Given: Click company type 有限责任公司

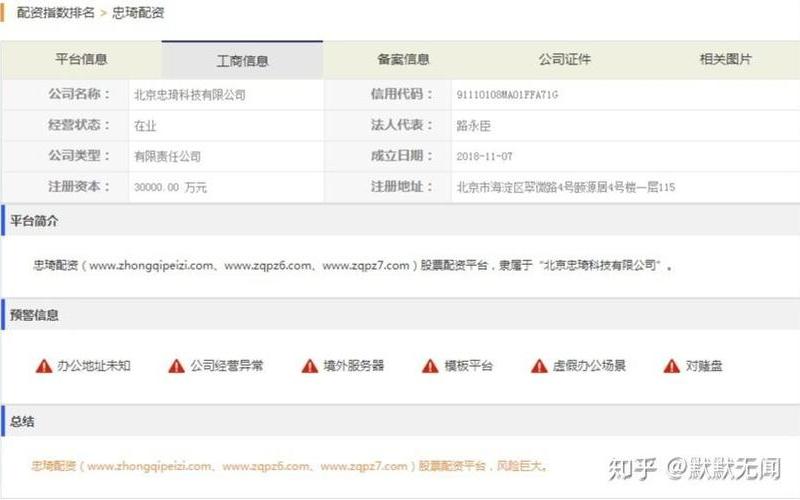Looking at the screenshot, I should click(167, 157).
